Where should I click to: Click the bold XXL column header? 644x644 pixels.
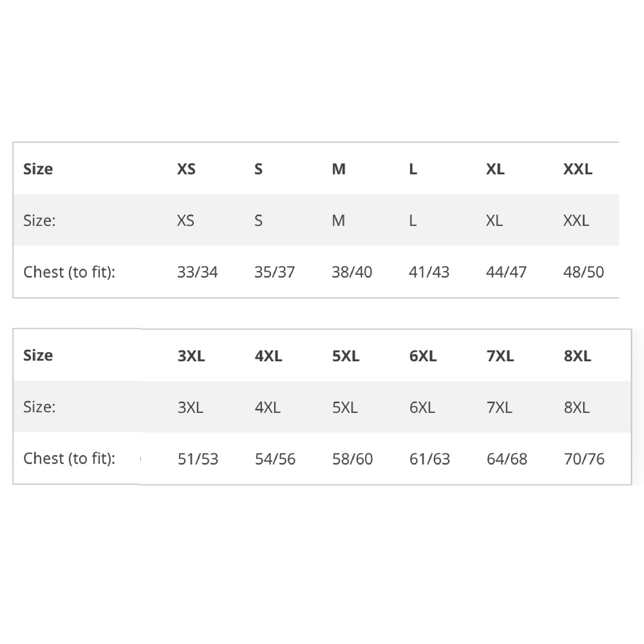pyautogui.click(x=578, y=169)
